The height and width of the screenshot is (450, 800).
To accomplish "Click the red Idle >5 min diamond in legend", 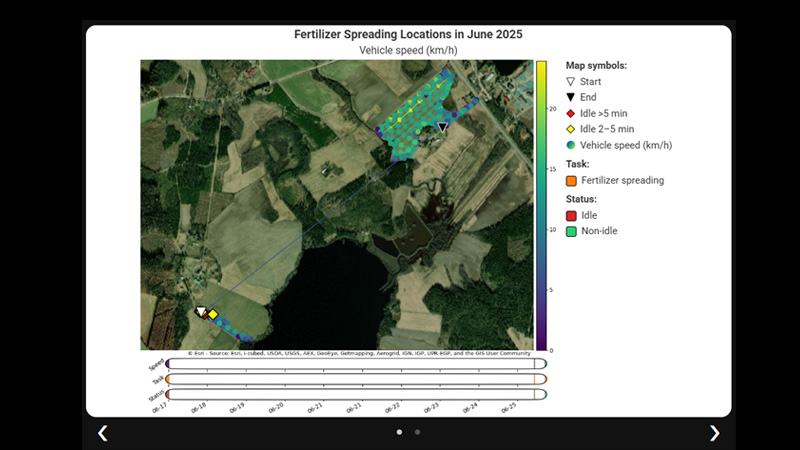I will (571, 113).
